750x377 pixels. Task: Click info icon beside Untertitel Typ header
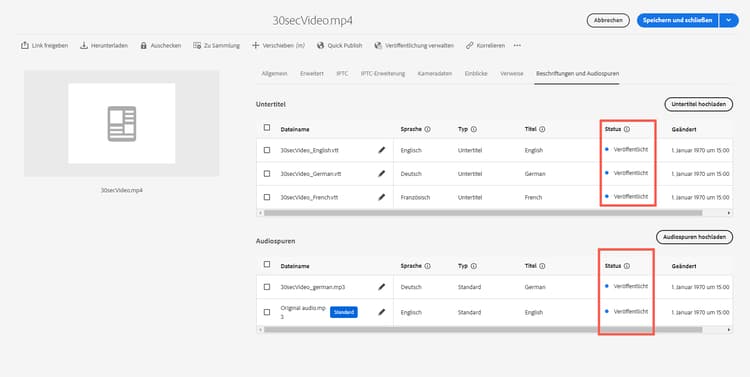474,129
